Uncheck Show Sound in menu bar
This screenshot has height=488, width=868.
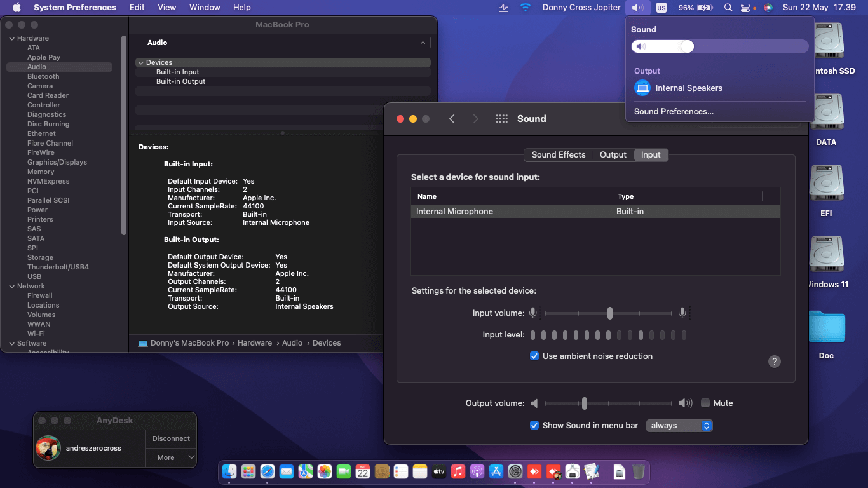pyautogui.click(x=534, y=425)
